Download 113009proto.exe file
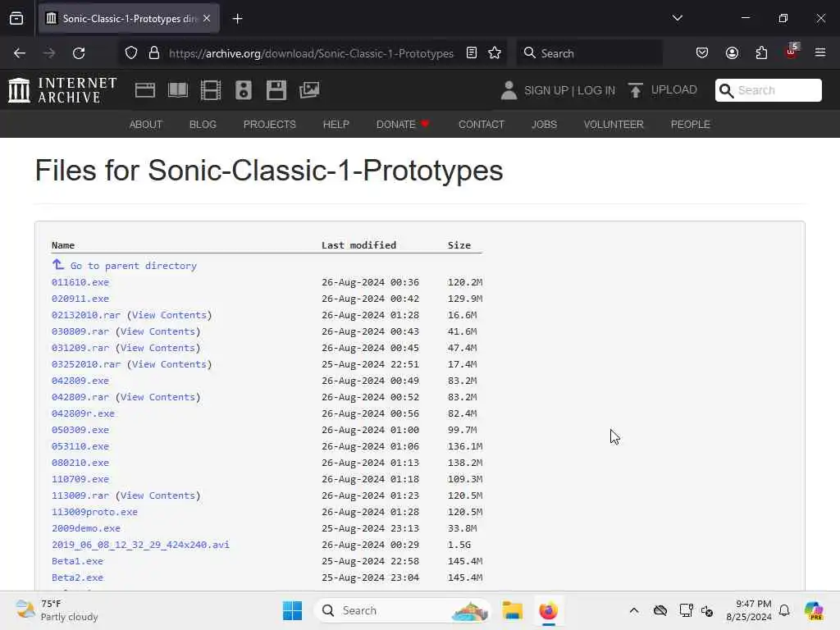The width and height of the screenshot is (840, 630). pos(95,512)
